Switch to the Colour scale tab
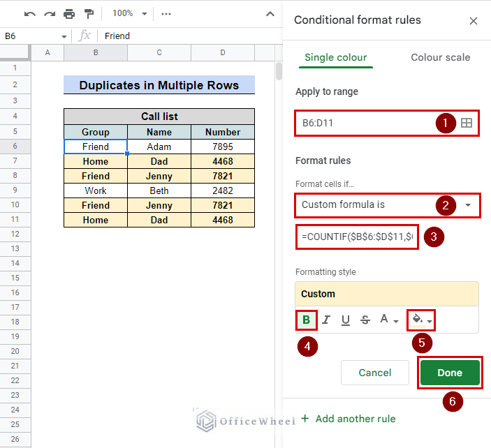 [x=440, y=57]
